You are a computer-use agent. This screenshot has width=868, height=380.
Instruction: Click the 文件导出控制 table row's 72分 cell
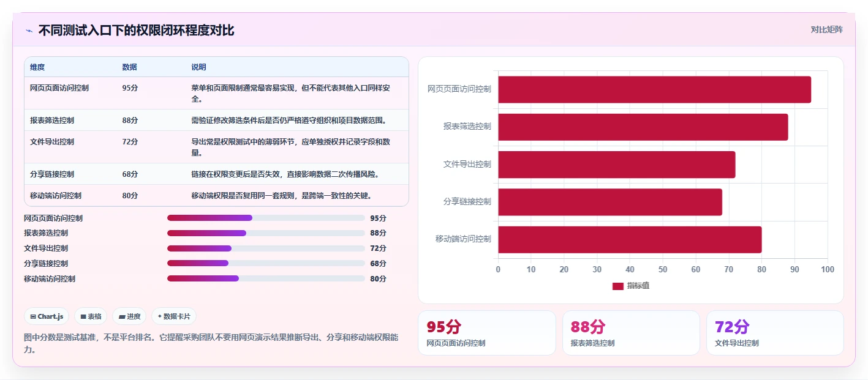(130, 142)
